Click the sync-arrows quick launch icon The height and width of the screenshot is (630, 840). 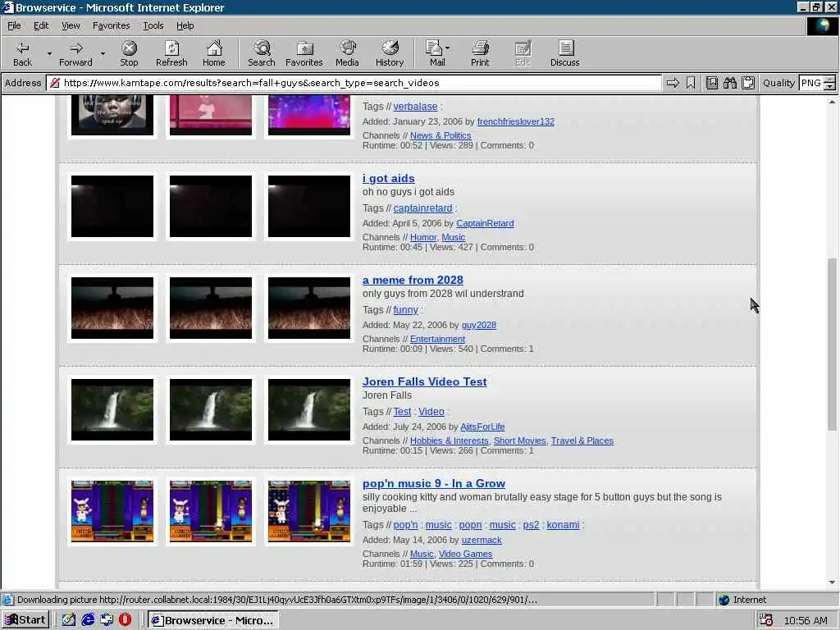click(x=107, y=620)
